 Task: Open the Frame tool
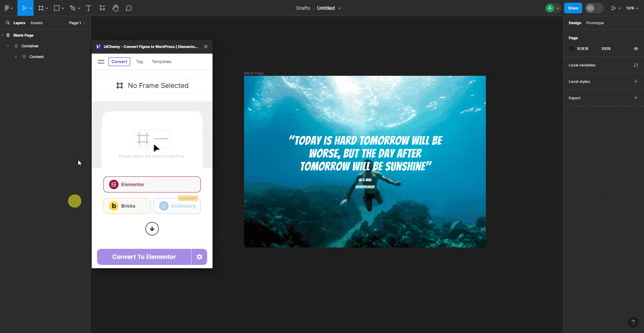(x=41, y=8)
